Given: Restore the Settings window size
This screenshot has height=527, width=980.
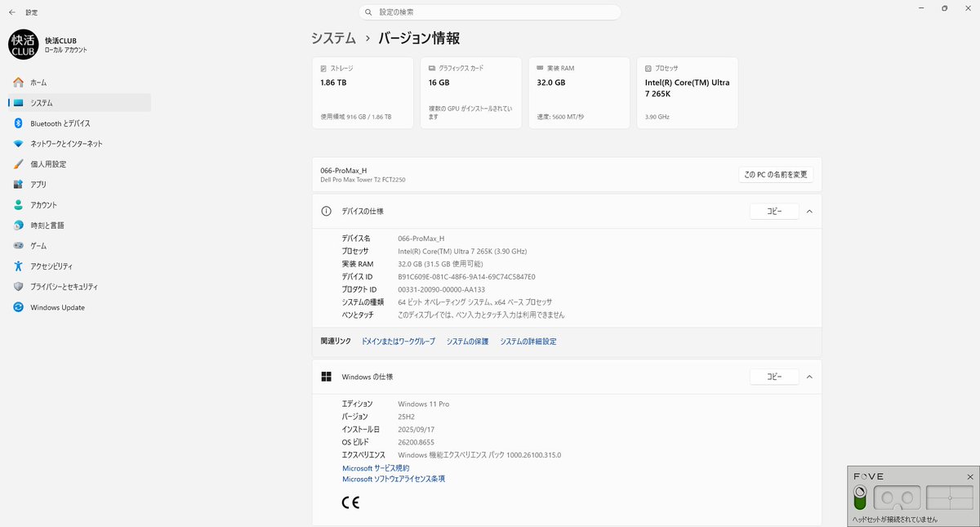Looking at the screenshot, I should pyautogui.click(x=945, y=8).
